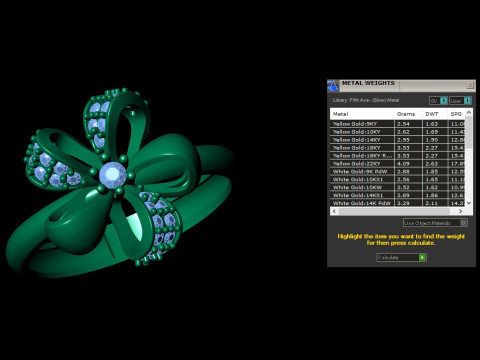Close the Metal Weights panel
This screenshot has width=480, height=360.
[470, 85]
